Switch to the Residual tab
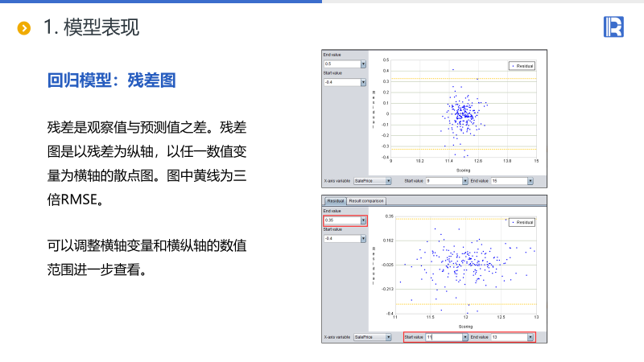Screen dimensions: 644x362 click(336, 201)
